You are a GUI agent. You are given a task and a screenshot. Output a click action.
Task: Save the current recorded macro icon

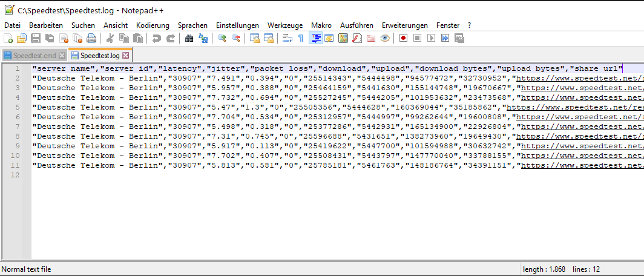pos(459,39)
